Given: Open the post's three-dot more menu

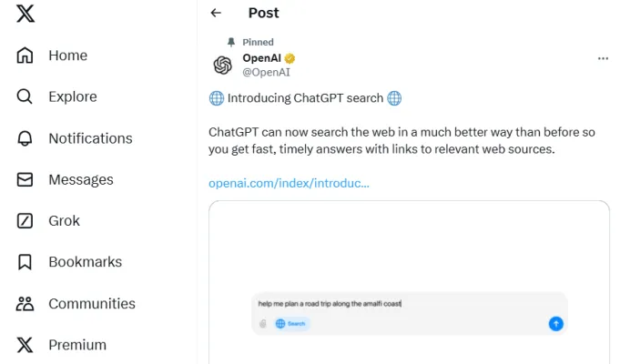Looking at the screenshot, I should pos(603,58).
